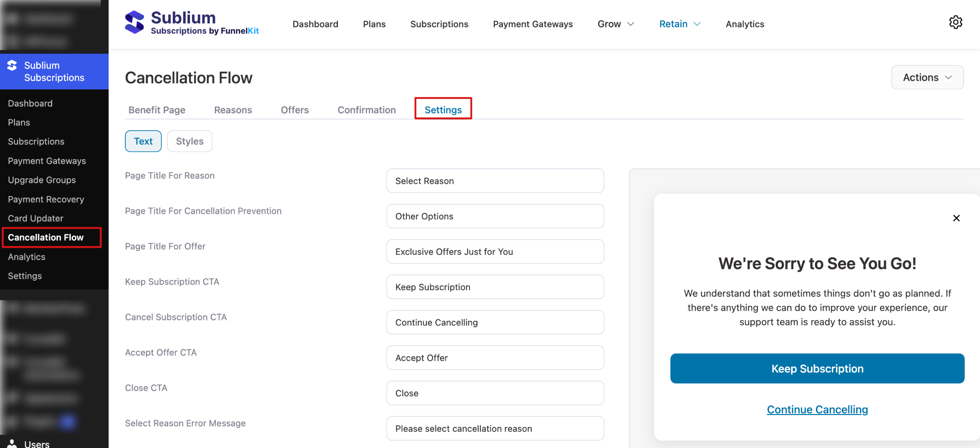Select the Confirmation tab

(367, 110)
